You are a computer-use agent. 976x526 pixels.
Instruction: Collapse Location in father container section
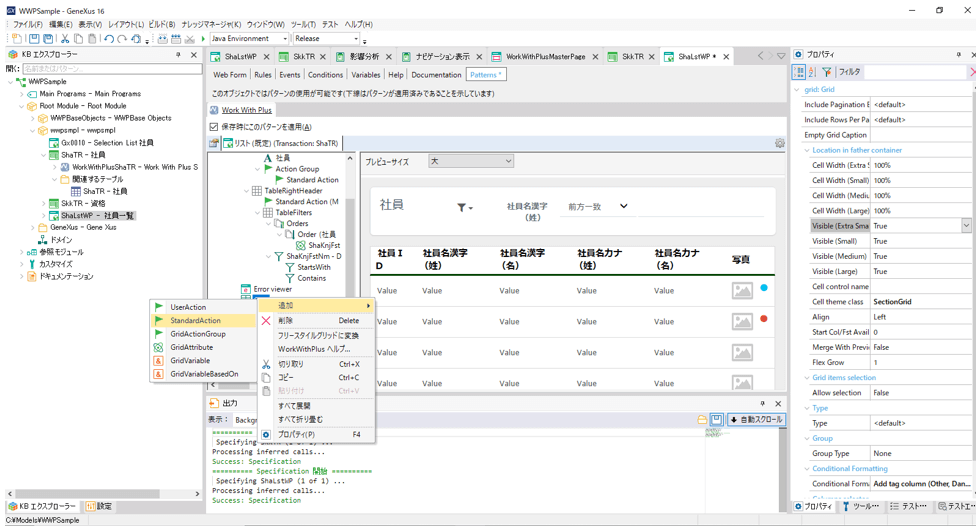[807, 150]
